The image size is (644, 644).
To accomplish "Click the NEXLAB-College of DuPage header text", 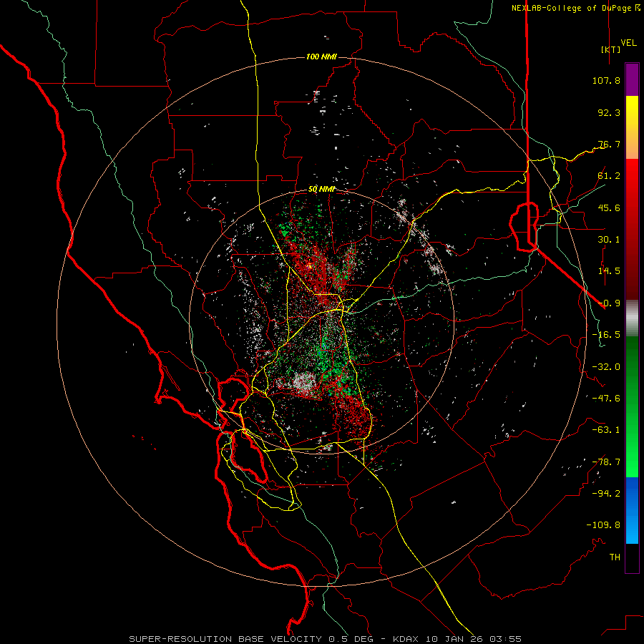I will pos(575,8).
